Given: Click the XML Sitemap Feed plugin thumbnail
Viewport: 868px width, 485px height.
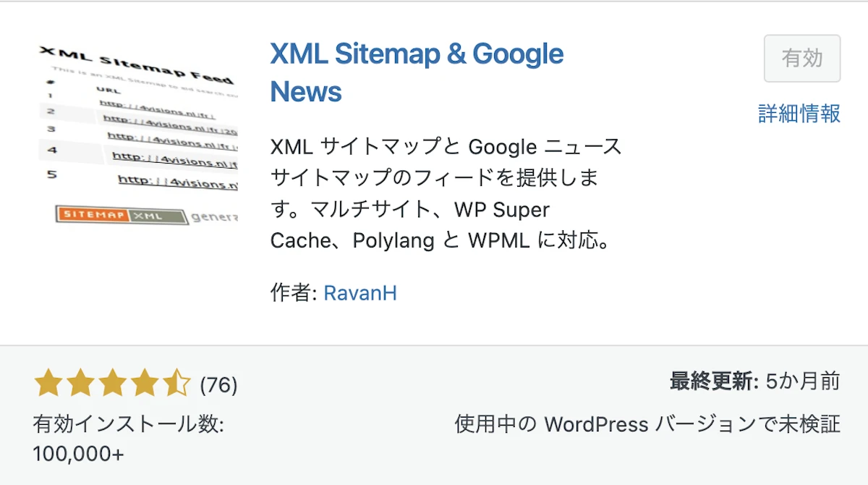Looking at the screenshot, I should pyautogui.click(x=137, y=134).
